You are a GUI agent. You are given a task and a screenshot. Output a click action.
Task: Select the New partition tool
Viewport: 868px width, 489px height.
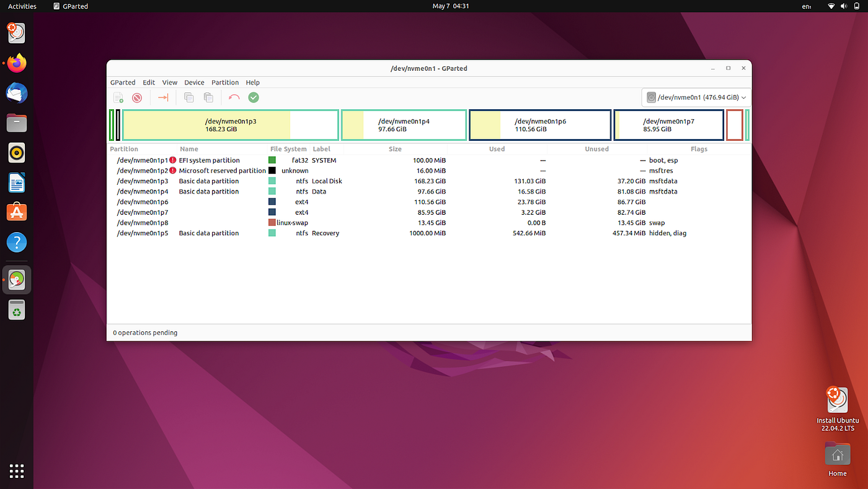coord(118,97)
